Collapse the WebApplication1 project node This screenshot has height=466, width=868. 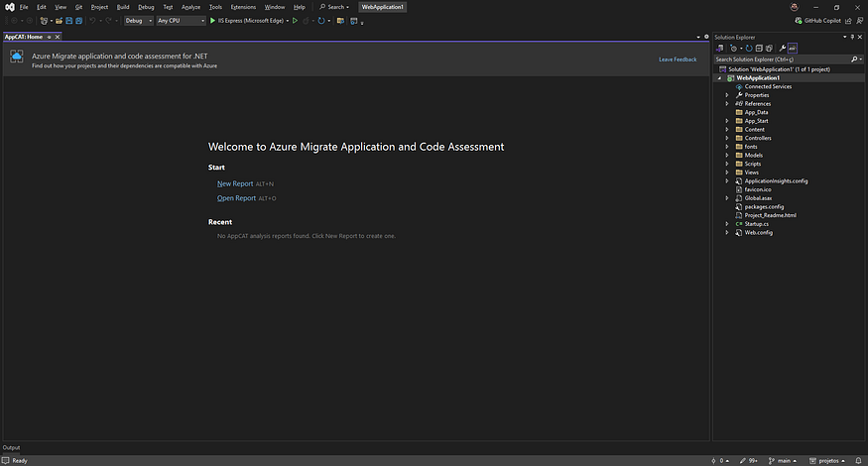pyautogui.click(x=719, y=78)
